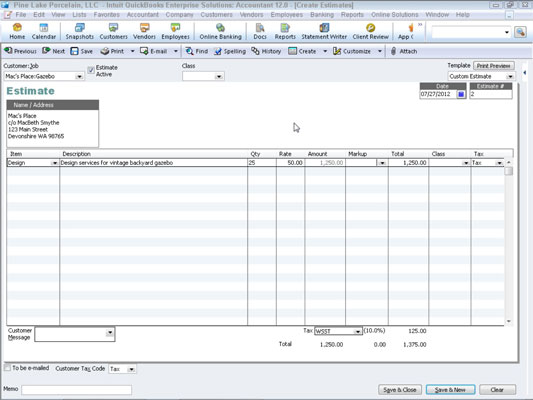Screen dimensions: 533x400
Task: Click the Print Preview button
Action: pos(494,66)
